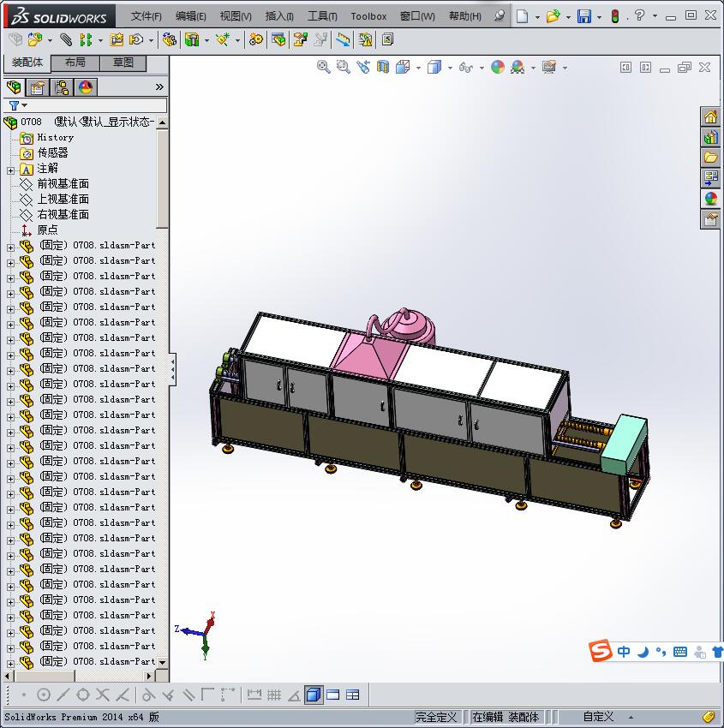Screen dimensions: 724x728
Task: Open the DisplayManager color wheel tab
Action: click(x=86, y=87)
